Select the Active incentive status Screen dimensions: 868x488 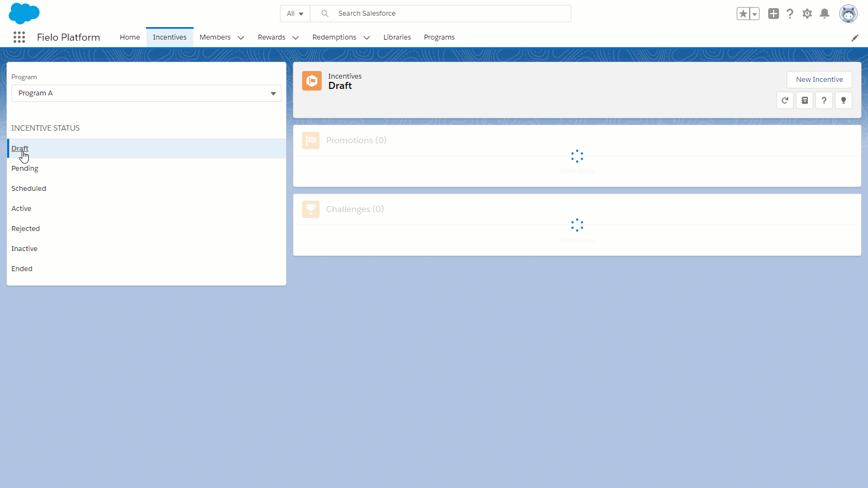pos(146,209)
